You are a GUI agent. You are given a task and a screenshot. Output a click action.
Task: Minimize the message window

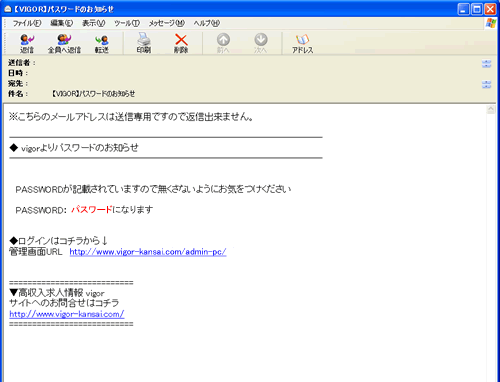[x=463, y=9]
